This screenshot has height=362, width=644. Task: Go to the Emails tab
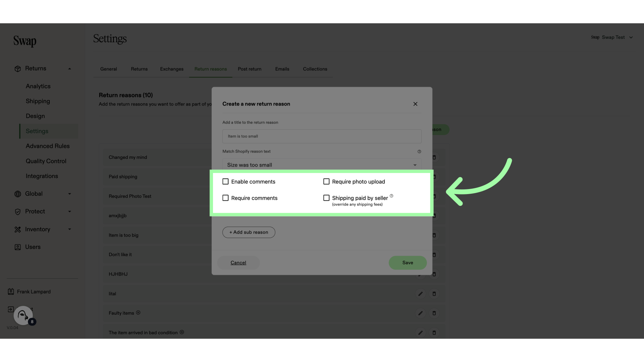point(282,69)
